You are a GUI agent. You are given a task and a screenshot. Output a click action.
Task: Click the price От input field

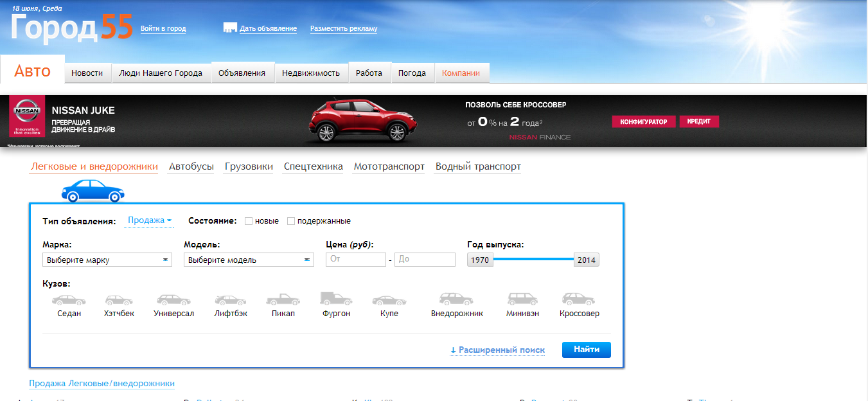click(x=356, y=260)
